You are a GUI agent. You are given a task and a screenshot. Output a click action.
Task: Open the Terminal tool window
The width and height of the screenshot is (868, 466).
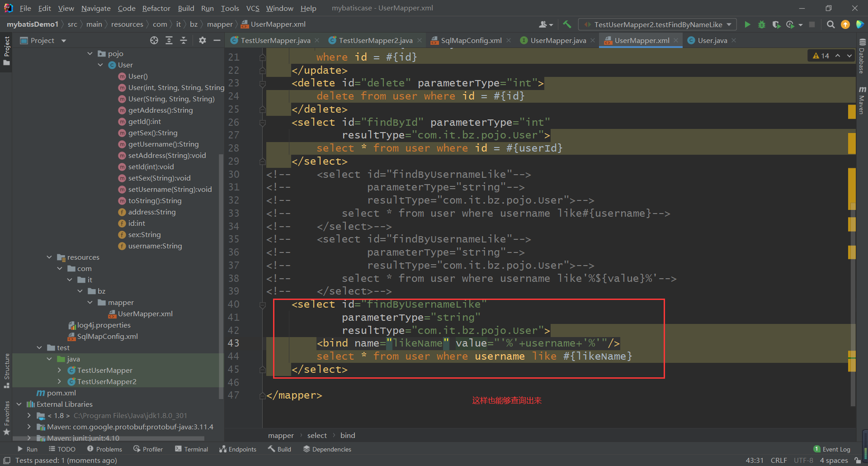(191, 449)
